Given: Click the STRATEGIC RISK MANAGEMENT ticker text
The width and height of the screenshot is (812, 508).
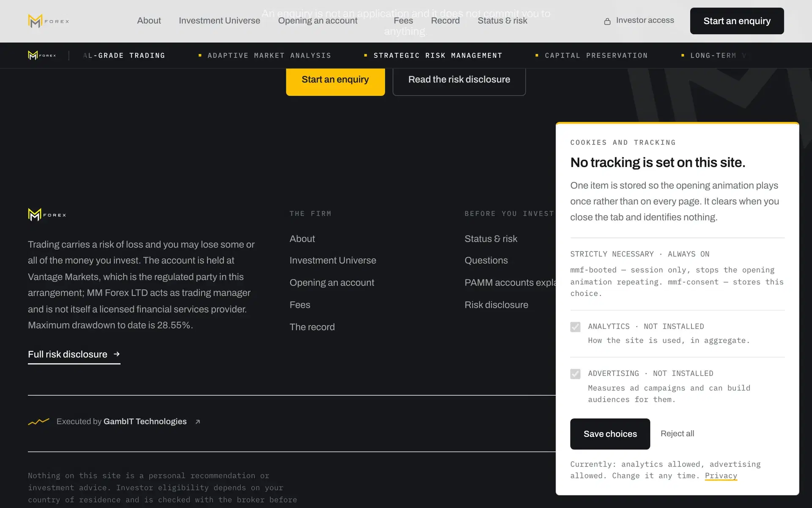Looking at the screenshot, I should pos(438,55).
